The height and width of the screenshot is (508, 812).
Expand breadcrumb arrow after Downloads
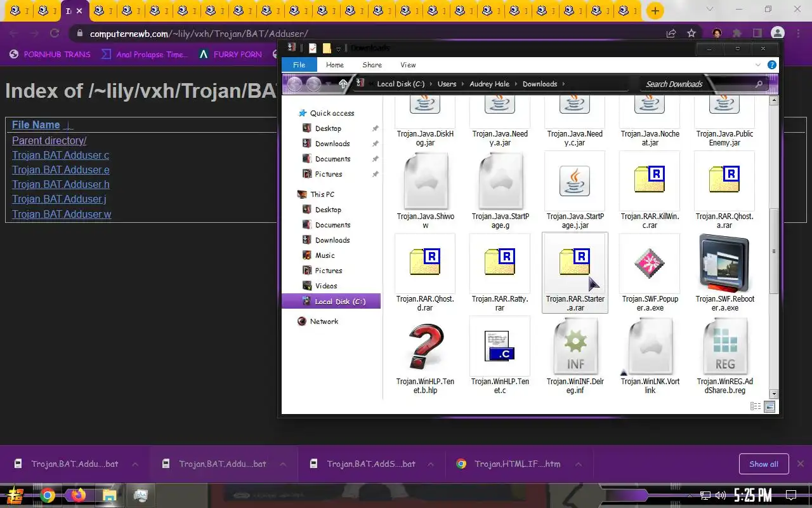click(x=563, y=84)
